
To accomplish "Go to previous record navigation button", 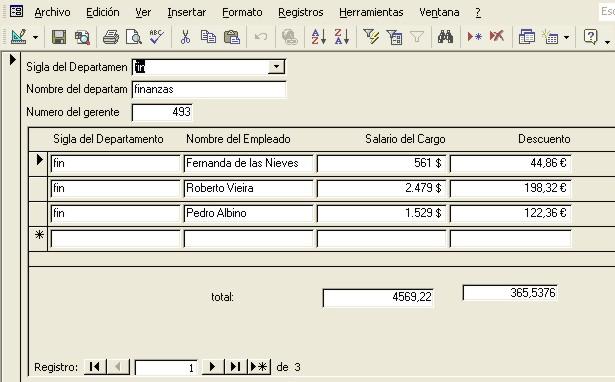I will point(118,367).
